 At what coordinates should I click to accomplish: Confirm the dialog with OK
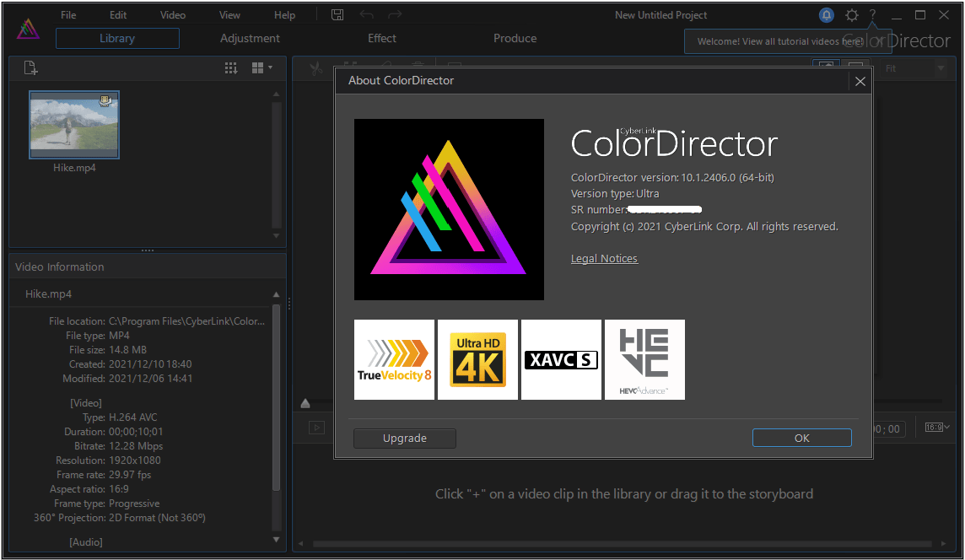coord(802,439)
